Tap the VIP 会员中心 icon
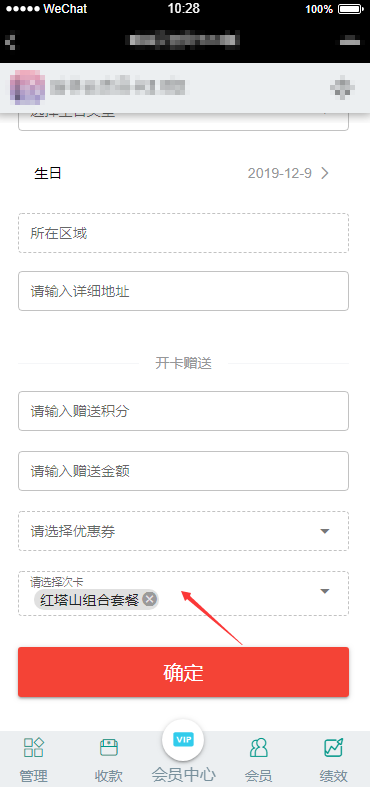The height and width of the screenshot is (808, 370). [x=183, y=740]
